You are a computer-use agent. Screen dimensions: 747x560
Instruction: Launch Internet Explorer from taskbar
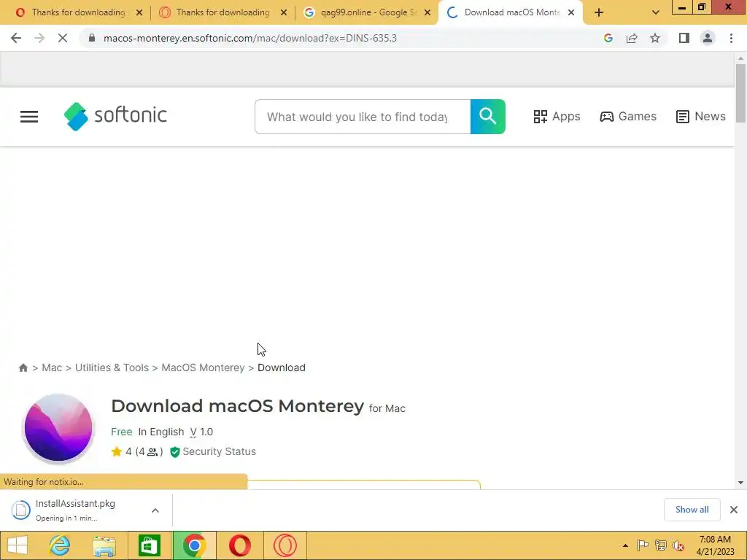60,545
